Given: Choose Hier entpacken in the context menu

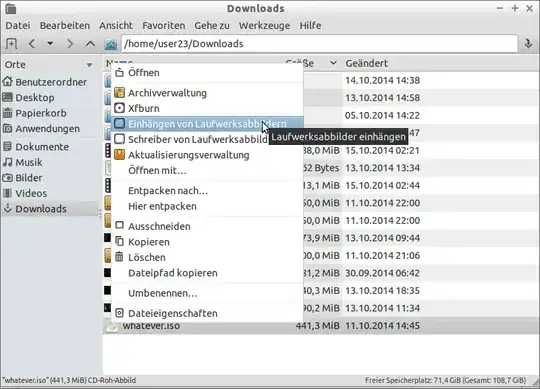Looking at the screenshot, I should tap(207, 206).
